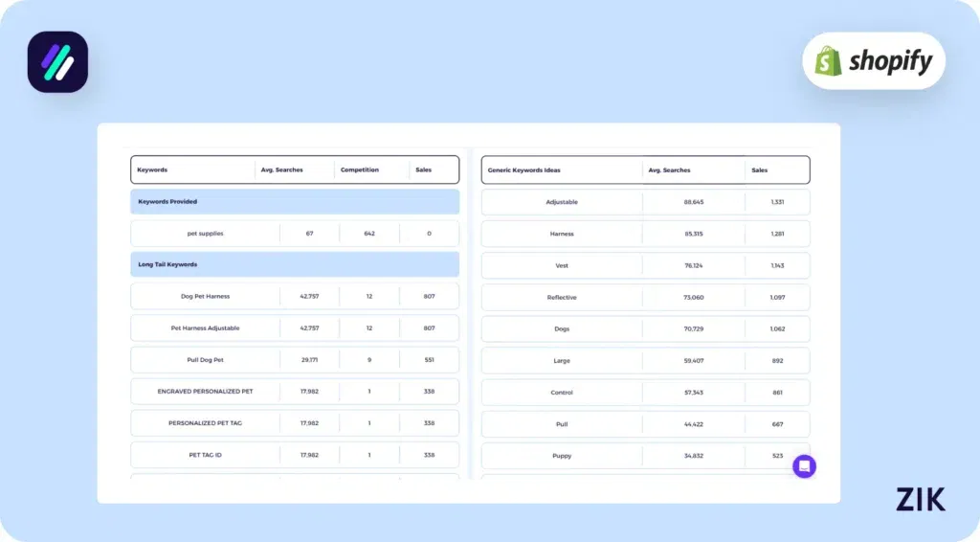This screenshot has height=542, width=980.
Task: Click the 'Large' generic keyword
Action: point(561,361)
